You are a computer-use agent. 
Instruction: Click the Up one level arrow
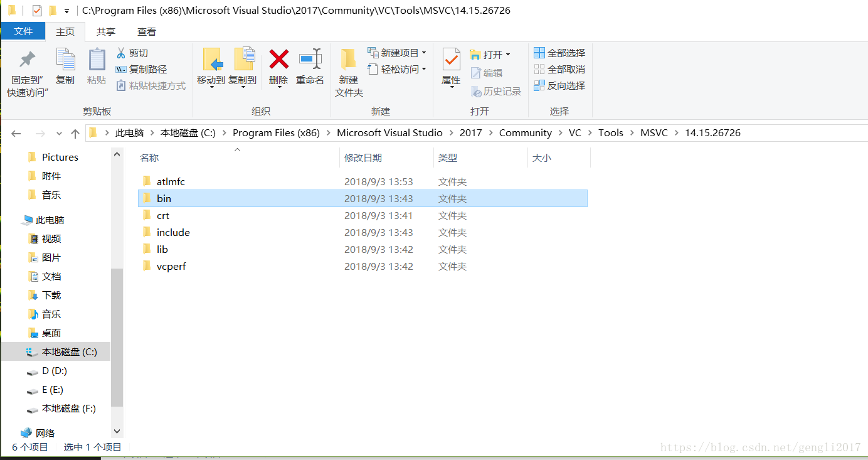pyautogui.click(x=75, y=133)
